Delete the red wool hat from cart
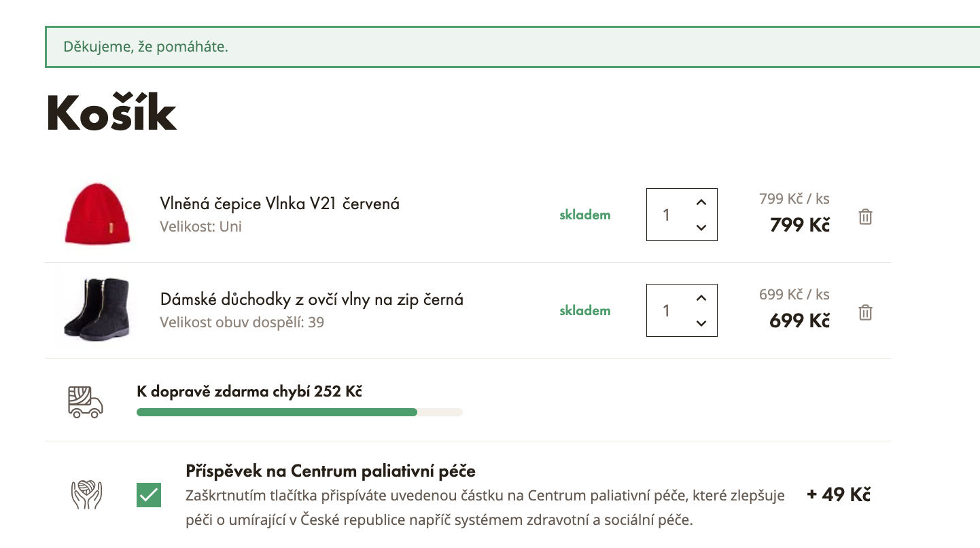The height and width of the screenshot is (548, 980). point(865,217)
